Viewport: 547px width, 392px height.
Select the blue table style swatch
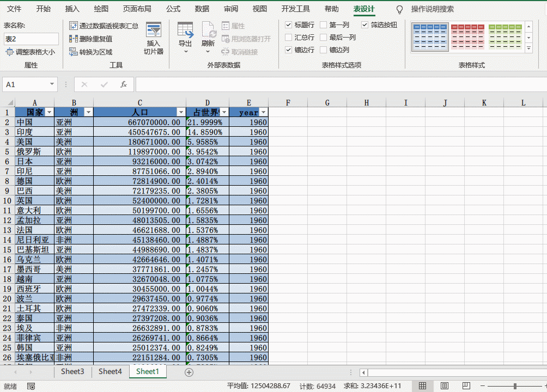tap(430, 37)
